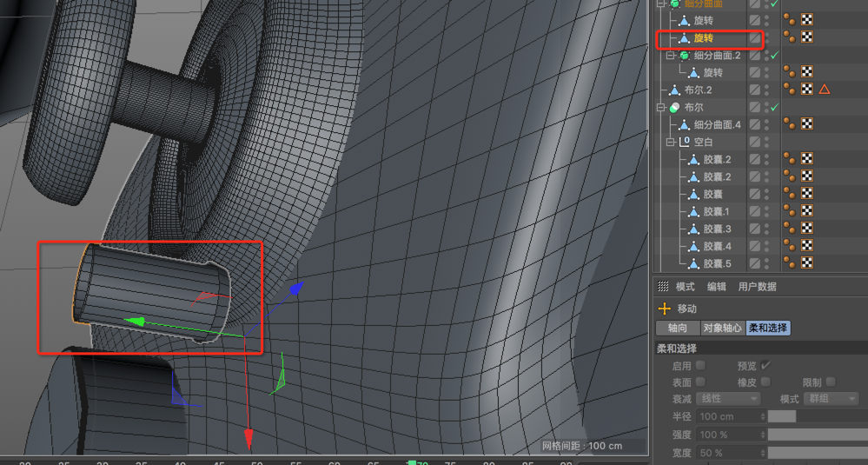Click the 宽度 value stepper arrows
Screen dimensions: 868x465
click(x=764, y=453)
